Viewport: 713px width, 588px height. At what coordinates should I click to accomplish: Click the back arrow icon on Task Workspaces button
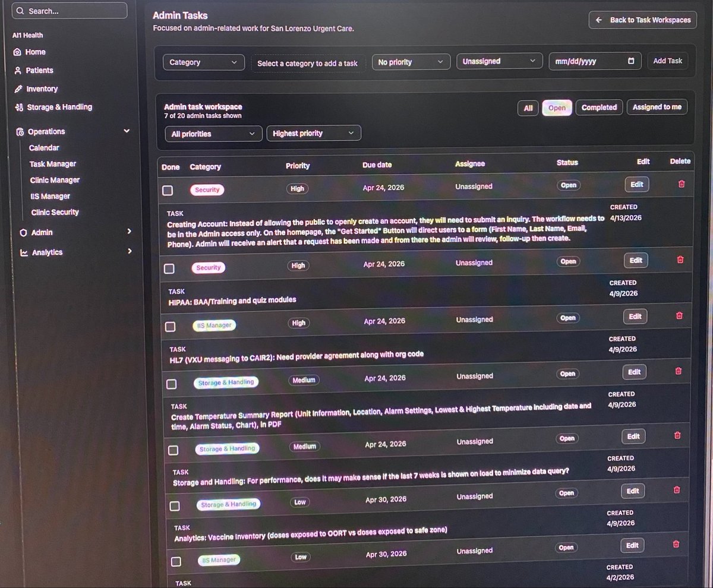tap(599, 20)
